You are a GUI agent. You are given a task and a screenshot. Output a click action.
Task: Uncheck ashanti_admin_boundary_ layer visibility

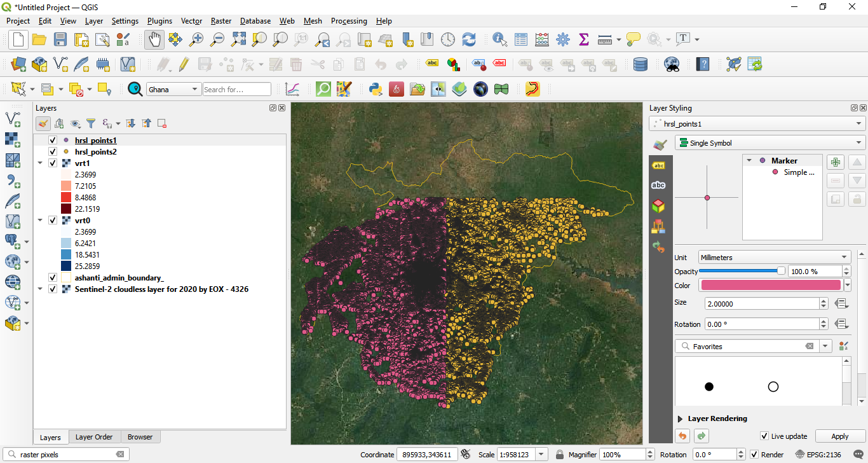pos(53,278)
